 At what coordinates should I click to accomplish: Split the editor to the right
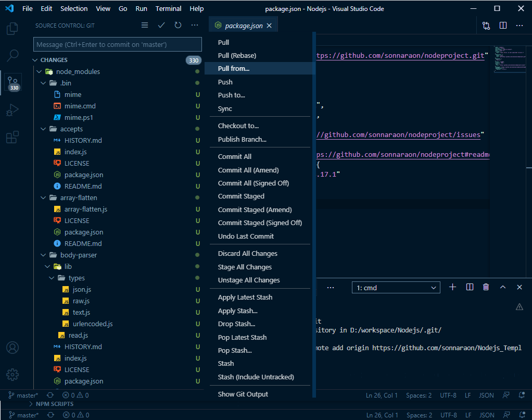point(503,26)
